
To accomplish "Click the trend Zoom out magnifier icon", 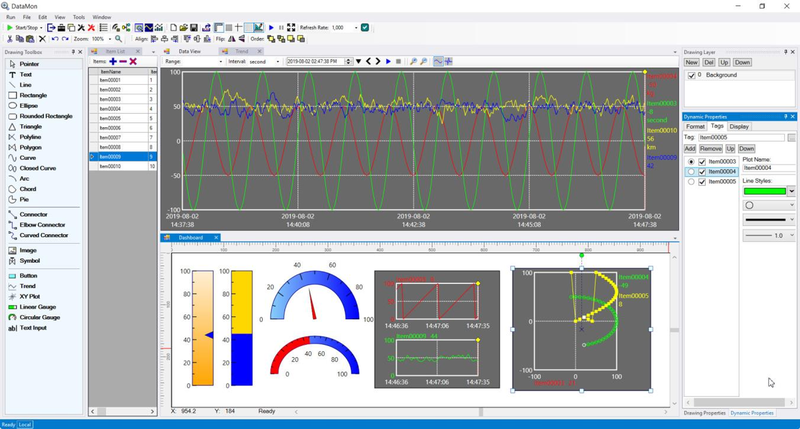I will coord(423,61).
